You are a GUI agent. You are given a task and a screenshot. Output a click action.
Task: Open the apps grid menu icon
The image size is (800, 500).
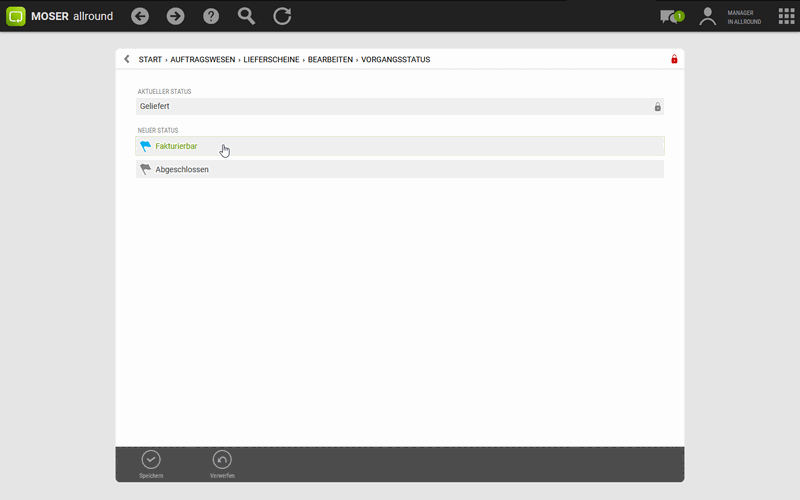pos(786,16)
